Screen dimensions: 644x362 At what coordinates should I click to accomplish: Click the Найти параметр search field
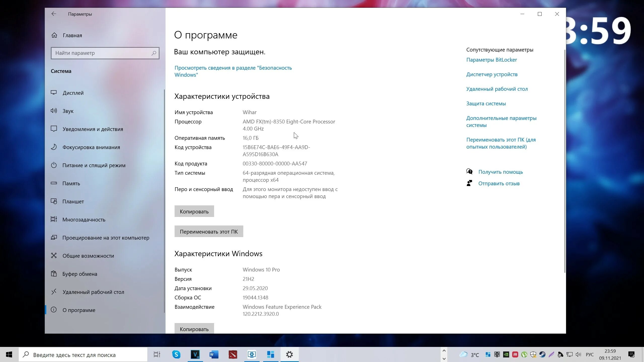(101, 53)
